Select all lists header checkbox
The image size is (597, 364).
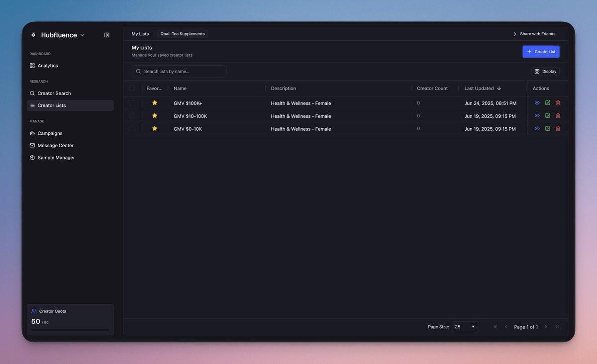pyautogui.click(x=132, y=88)
